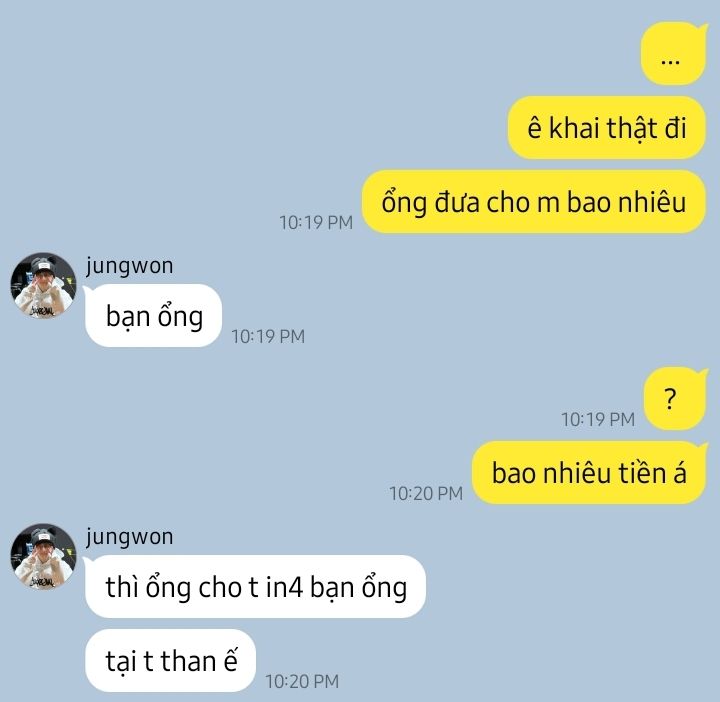Select the 'ê khai thật đi' message
720x702 pixels.
pyautogui.click(x=607, y=128)
